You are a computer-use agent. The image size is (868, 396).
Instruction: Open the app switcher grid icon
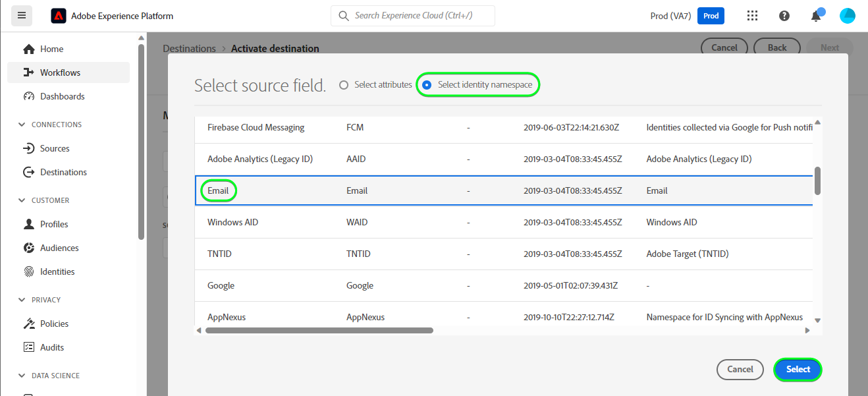pyautogui.click(x=752, y=16)
